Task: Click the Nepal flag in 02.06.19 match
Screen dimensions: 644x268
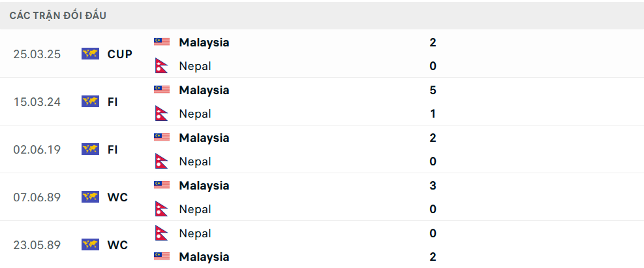Action: tap(162, 161)
